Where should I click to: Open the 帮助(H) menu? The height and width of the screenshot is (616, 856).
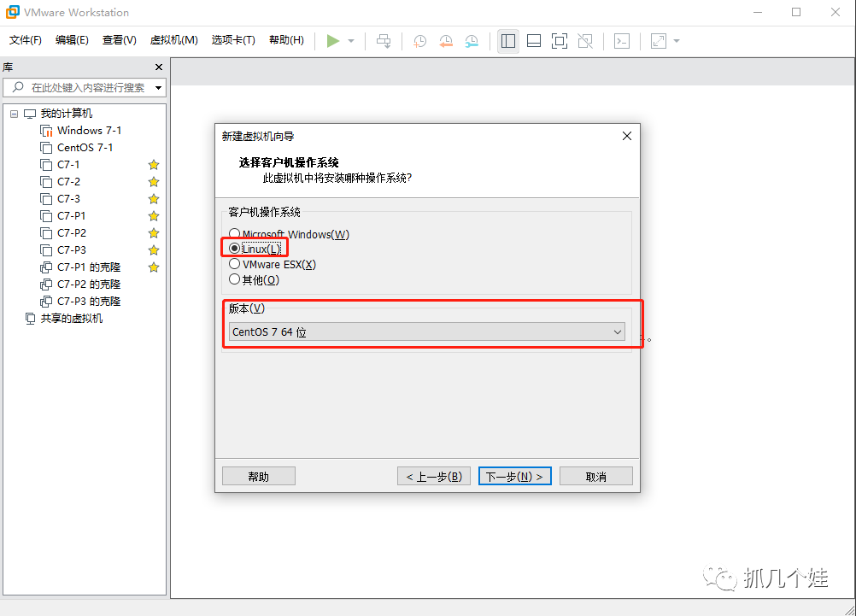(286, 40)
